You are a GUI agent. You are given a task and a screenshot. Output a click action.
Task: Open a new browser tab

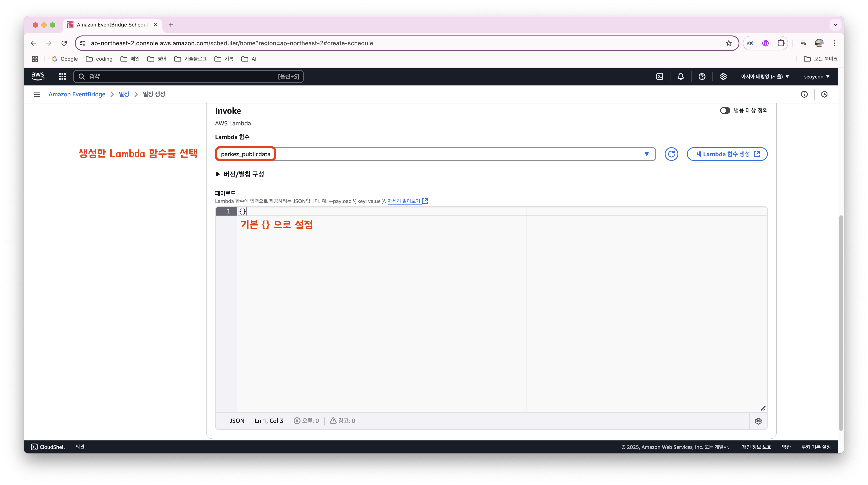point(171,25)
